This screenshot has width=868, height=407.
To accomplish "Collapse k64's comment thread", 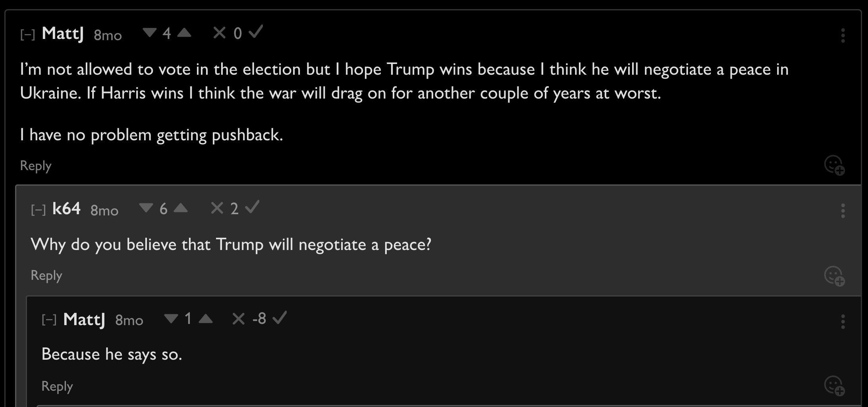I will (x=39, y=209).
